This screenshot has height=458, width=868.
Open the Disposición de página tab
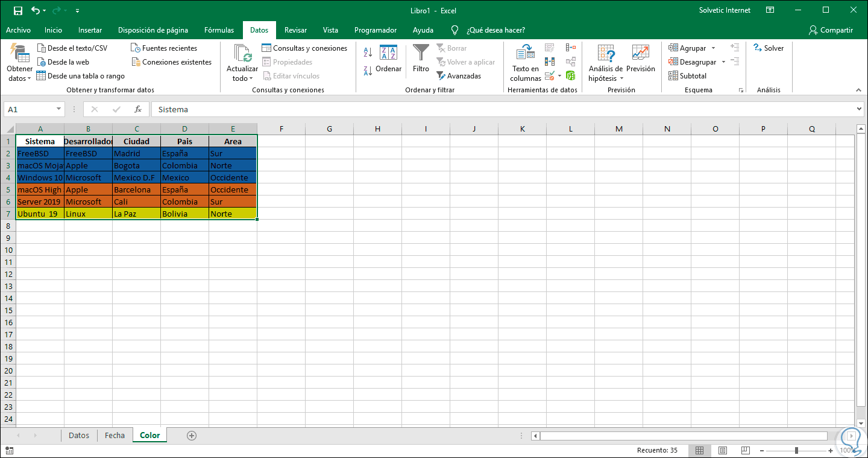point(153,30)
